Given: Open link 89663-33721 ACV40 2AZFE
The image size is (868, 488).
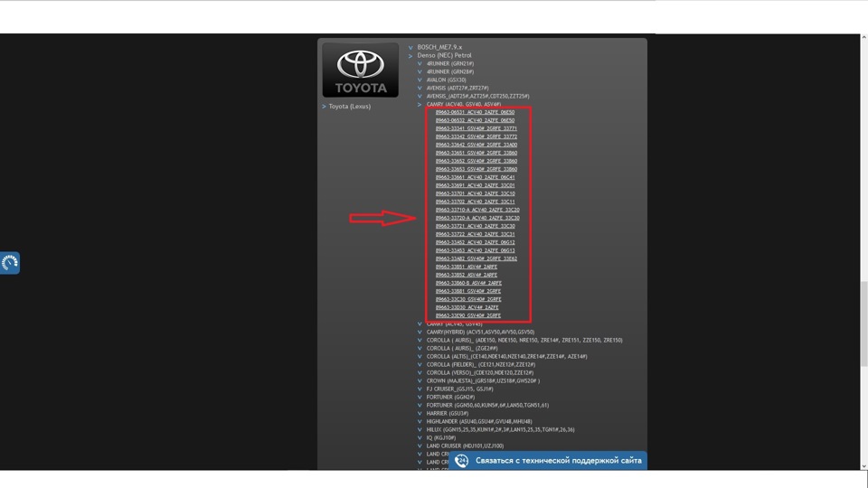Looking at the screenshot, I should point(475,226).
